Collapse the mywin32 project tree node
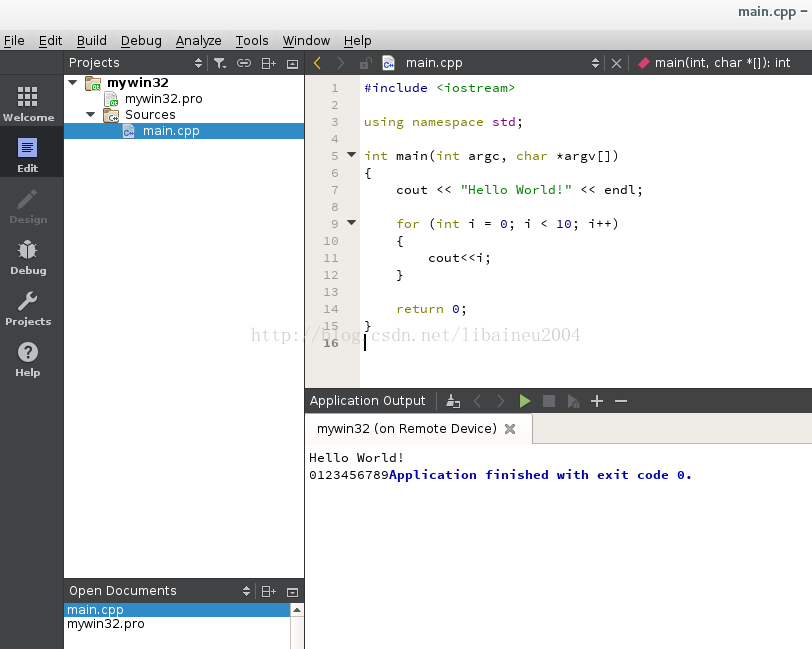The height and width of the screenshot is (649, 812). coord(73,82)
